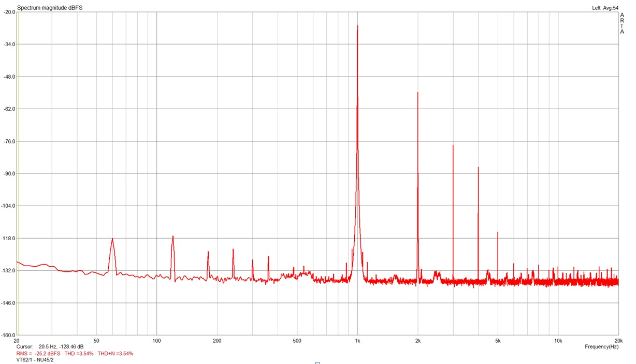The width and height of the screenshot is (636, 364).
Task: Click the 'Spectrum magnitude dBFS' title
Action: (x=50, y=8)
